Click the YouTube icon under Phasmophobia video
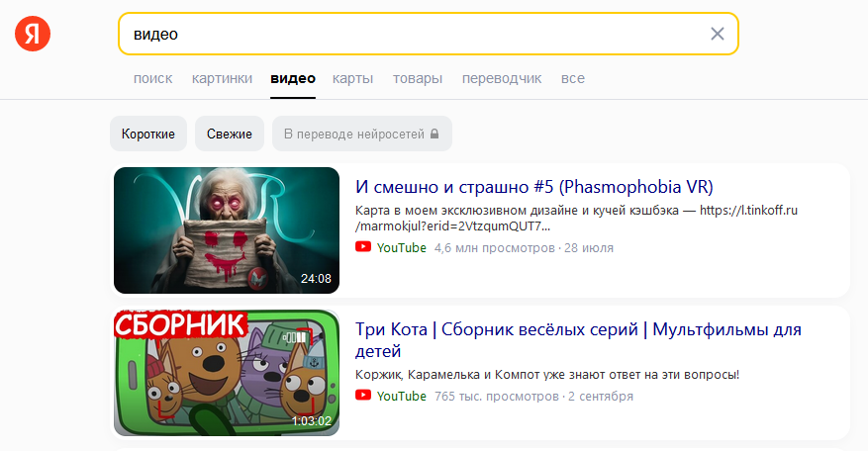Viewport: 868px width, 451px height. 363,247
